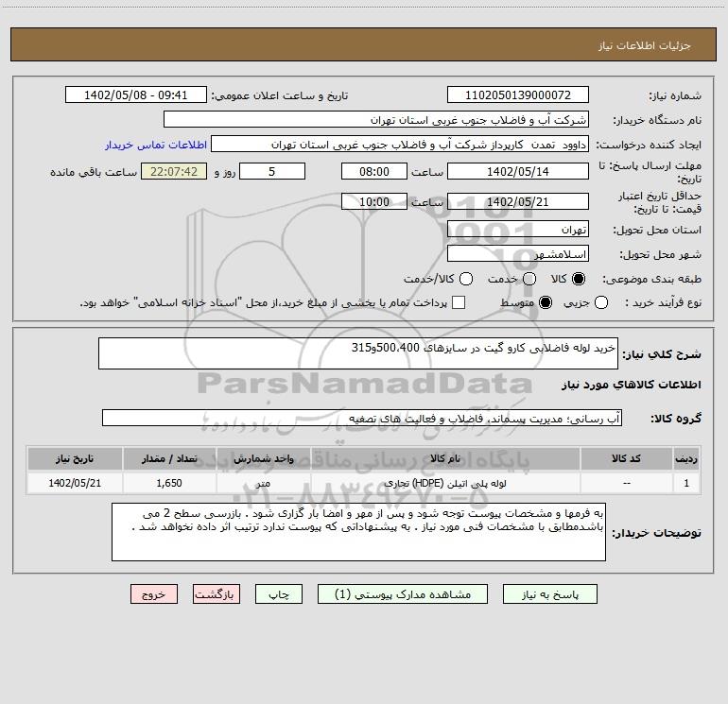728x704 pixels.
Task: Click the ردیف column header
Action: coord(686,458)
